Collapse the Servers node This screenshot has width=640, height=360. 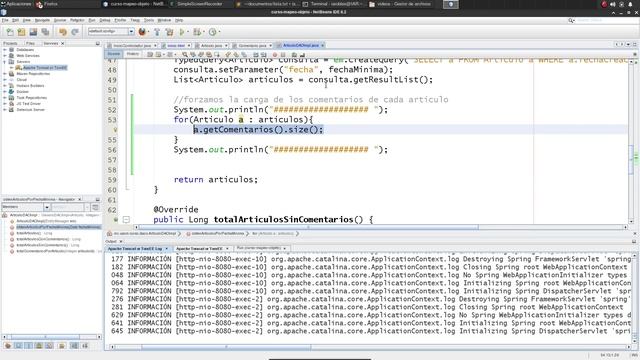5,62
